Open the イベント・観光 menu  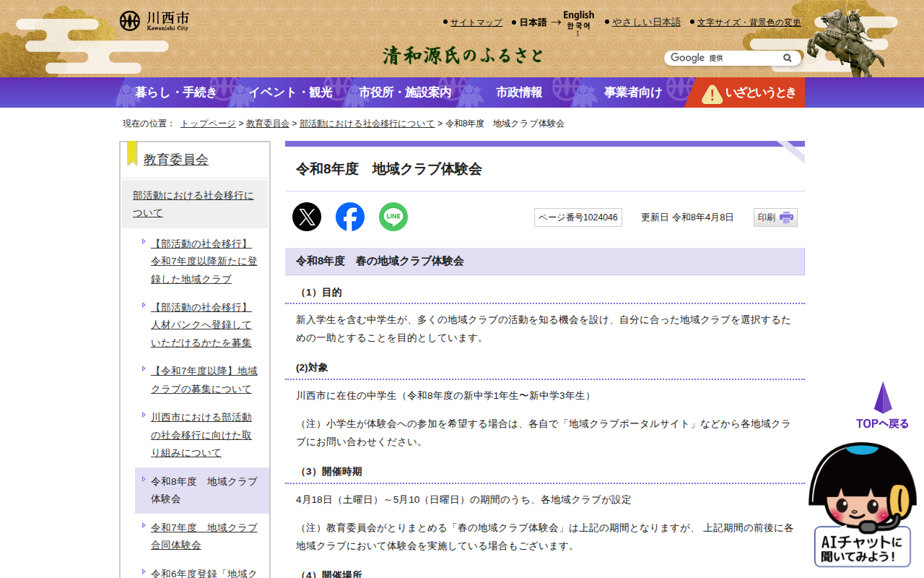pos(290,92)
